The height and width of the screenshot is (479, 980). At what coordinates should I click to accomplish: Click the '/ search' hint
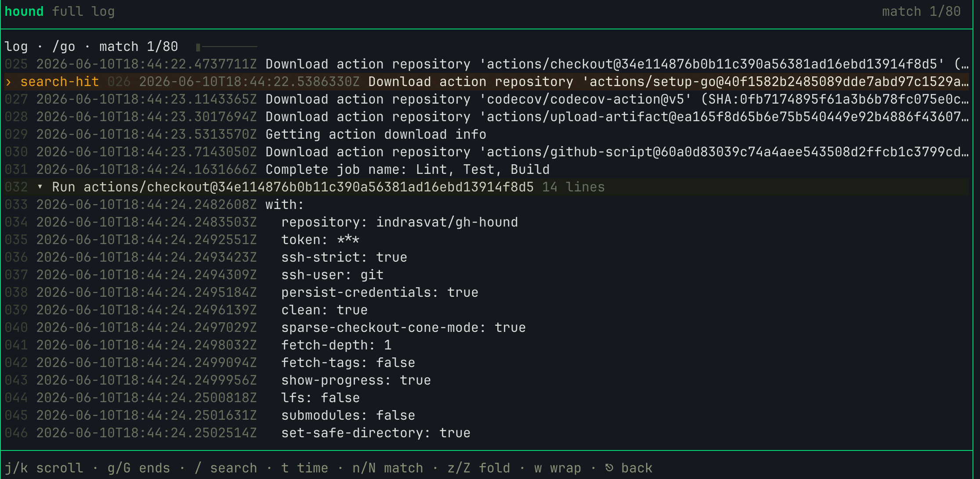pyautogui.click(x=226, y=468)
